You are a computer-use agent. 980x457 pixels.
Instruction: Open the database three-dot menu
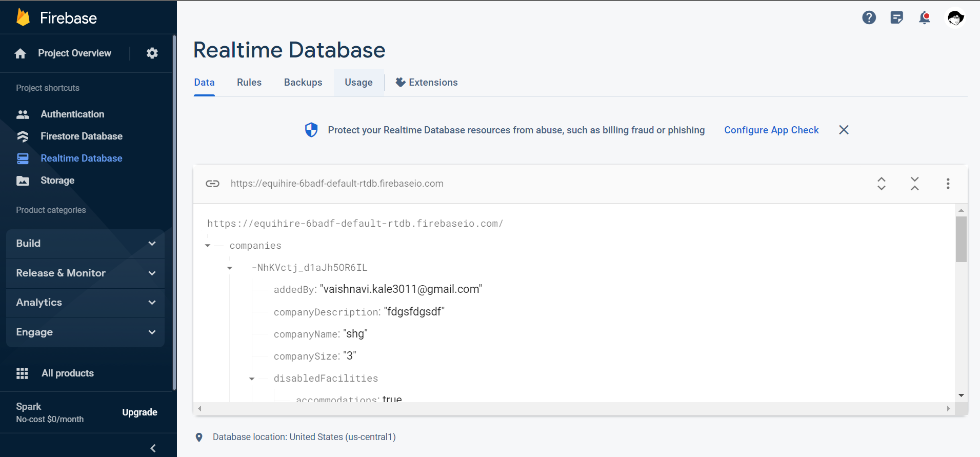[948, 184]
